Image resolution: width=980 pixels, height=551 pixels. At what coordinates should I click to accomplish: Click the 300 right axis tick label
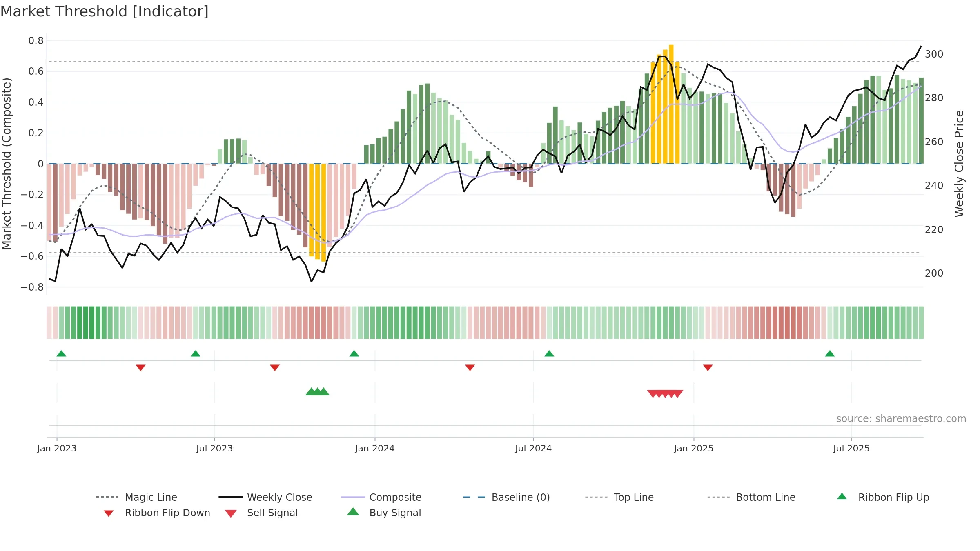coord(934,54)
